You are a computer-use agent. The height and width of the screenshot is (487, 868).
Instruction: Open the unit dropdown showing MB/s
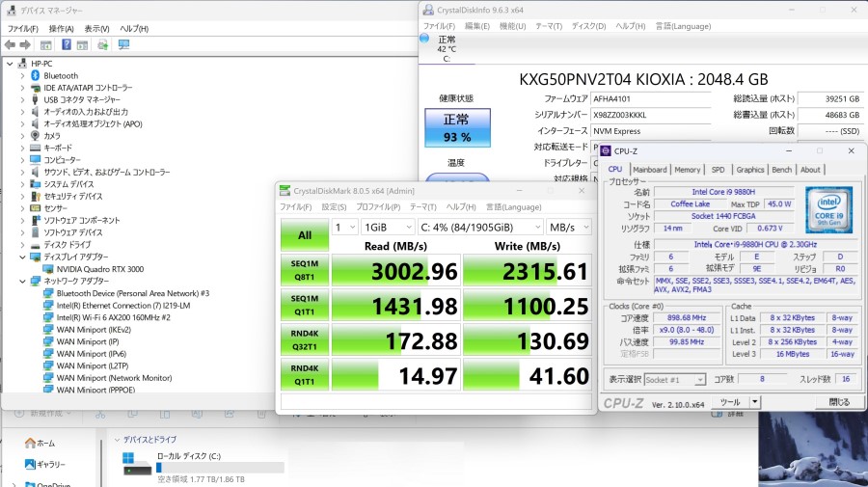click(x=568, y=228)
